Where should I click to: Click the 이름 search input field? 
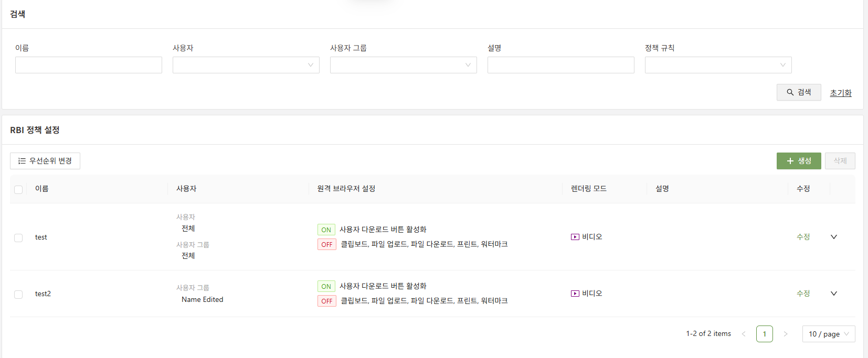pos(88,65)
